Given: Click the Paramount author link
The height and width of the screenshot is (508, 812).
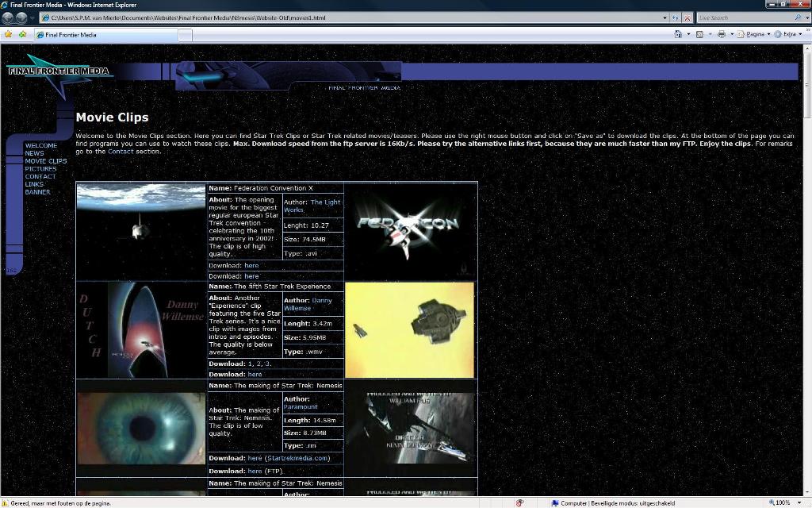Looking at the screenshot, I should point(301,407).
